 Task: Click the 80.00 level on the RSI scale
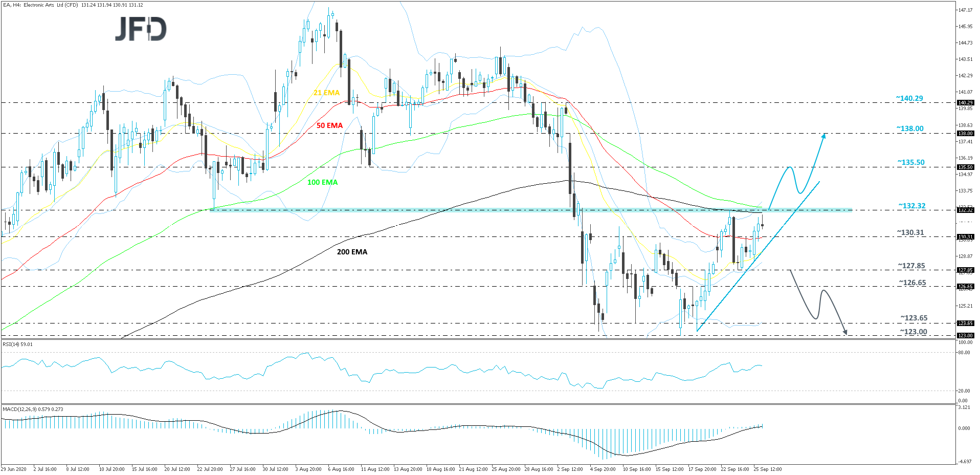(x=964, y=353)
